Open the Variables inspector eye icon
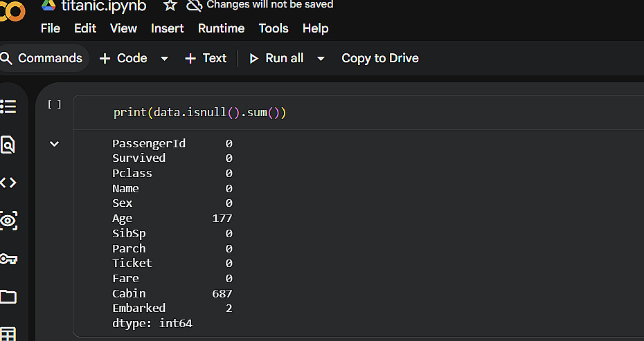This screenshot has height=341, width=644. pos(8,221)
